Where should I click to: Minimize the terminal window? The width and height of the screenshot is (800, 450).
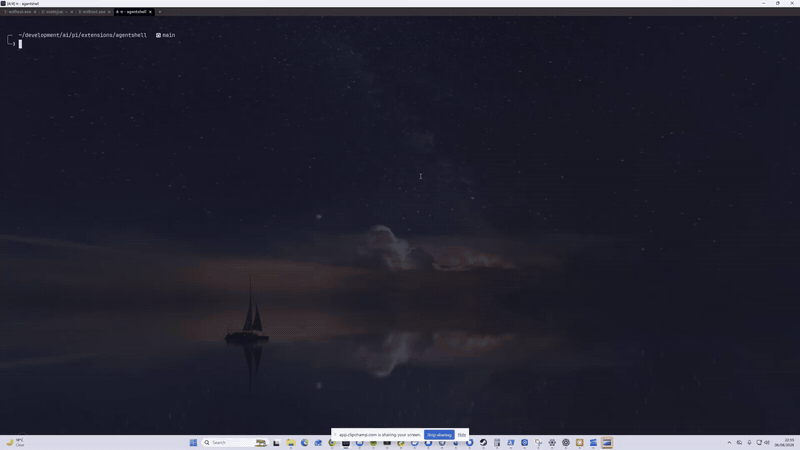coord(763,3)
